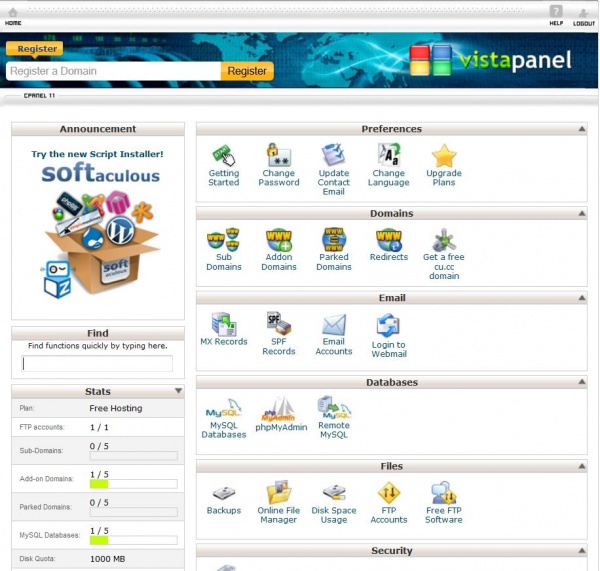600x571 pixels.
Task: Click the orange Register button next to the domain field
Action: pos(247,71)
